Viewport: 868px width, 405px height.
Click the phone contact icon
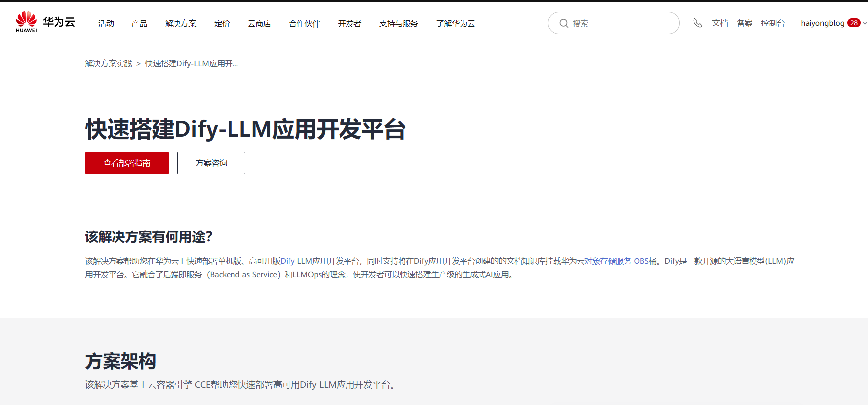[697, 23]
